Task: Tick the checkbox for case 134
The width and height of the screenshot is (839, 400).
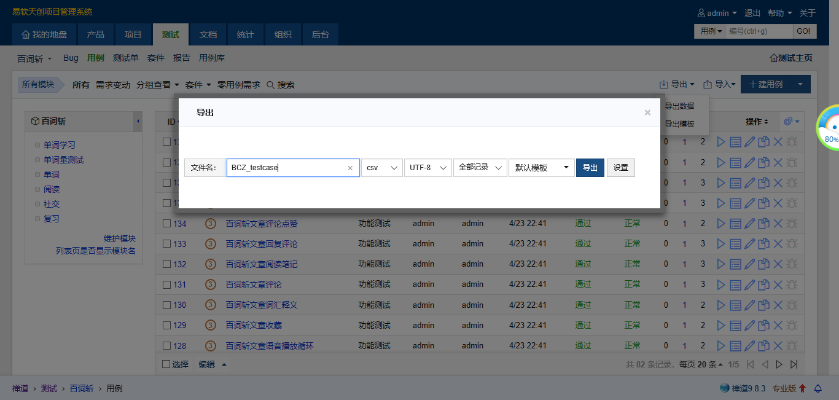Action: 167,223
